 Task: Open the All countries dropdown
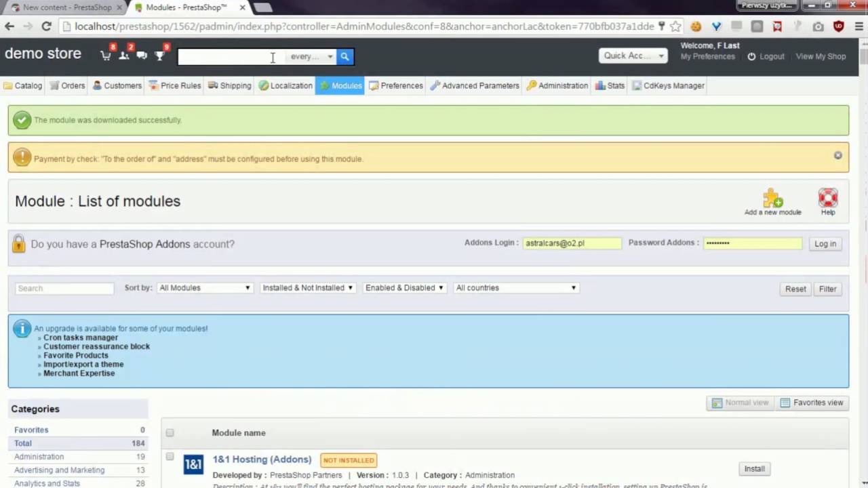516,287
